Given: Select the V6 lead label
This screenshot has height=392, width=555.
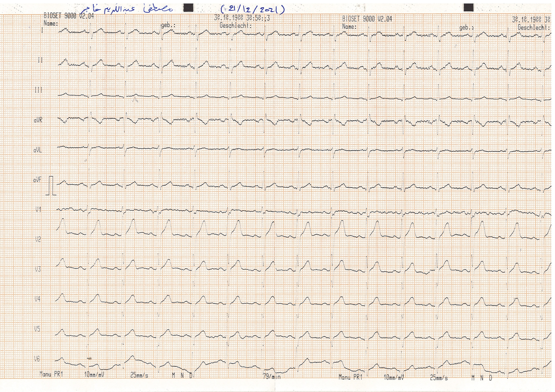Looking at the screenshot, I should pos(37,359).
